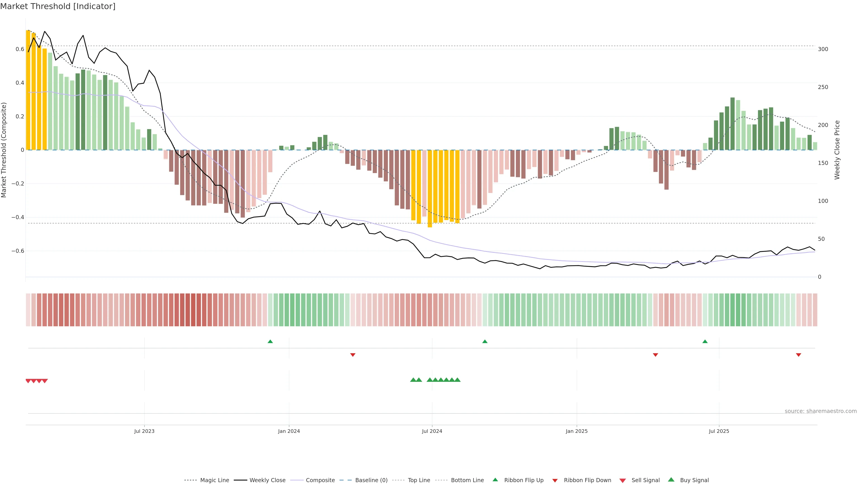Click the Jul 2024 axis label
The width and height of the screenshot is (868, 488).
pos(432,431)
